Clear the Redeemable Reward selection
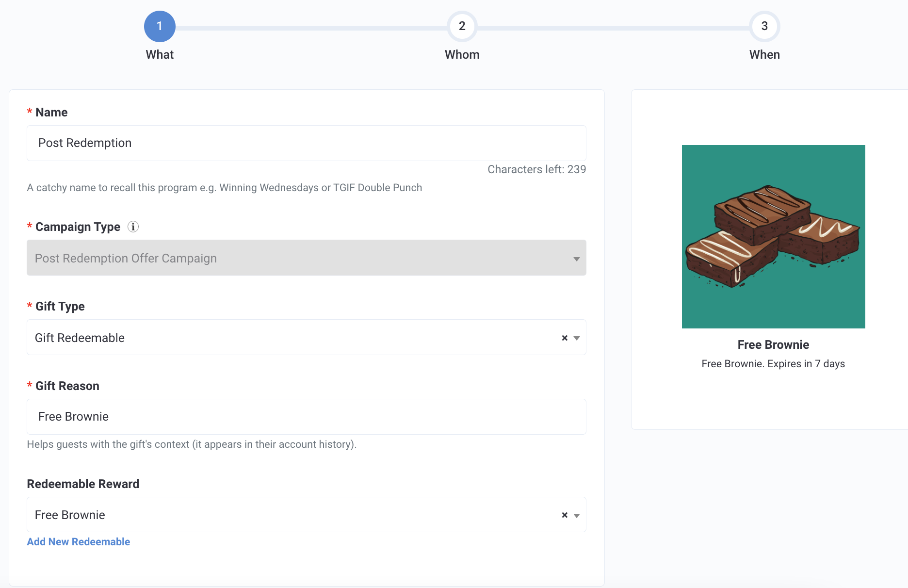 click(565, 515)
